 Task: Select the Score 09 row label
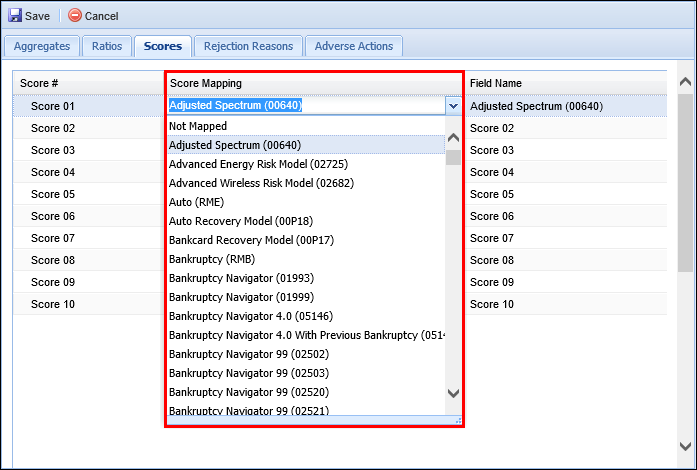pyautogui.click(x=52, y=282)
